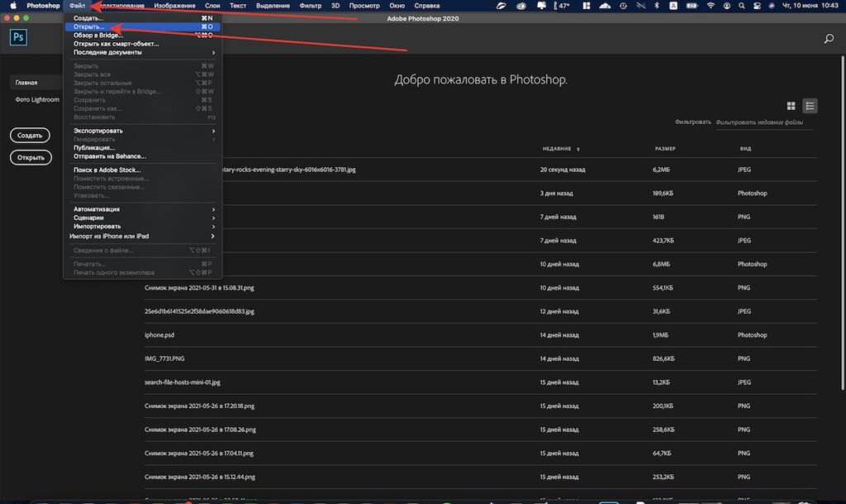
Task: Click the Создать button in the sidebar
Action: (30, 136)
